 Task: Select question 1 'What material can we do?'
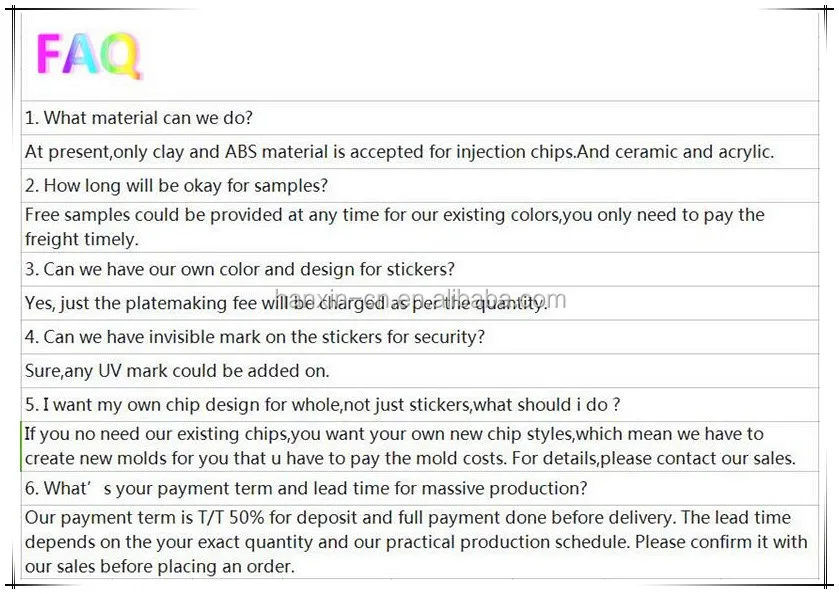click(x=139, y=118)
